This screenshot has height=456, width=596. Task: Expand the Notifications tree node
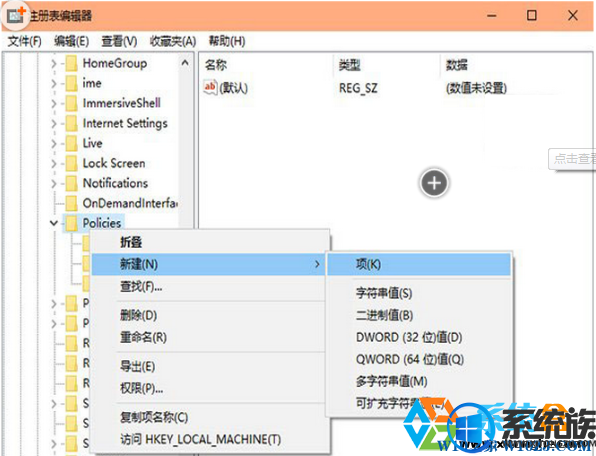point(54,184)
